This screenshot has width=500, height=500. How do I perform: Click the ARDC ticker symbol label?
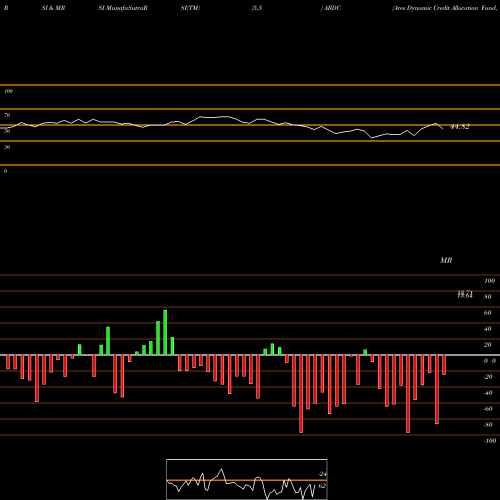click(332, 8)
